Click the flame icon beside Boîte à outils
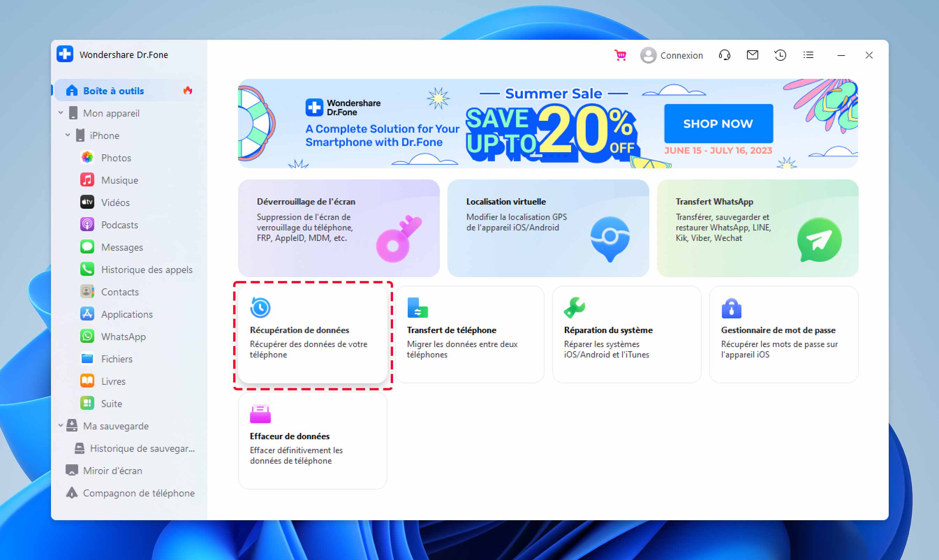The width and height of the screenshot is (939, 560). (187, 90)
